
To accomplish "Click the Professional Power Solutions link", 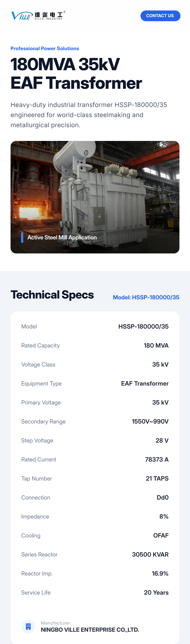I will (x=45, y=49).
